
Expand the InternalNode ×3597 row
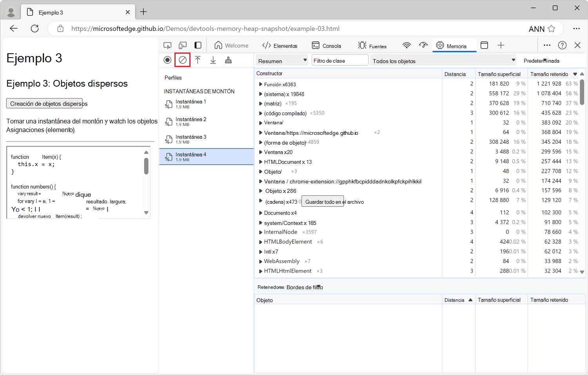tap(261, 232)
